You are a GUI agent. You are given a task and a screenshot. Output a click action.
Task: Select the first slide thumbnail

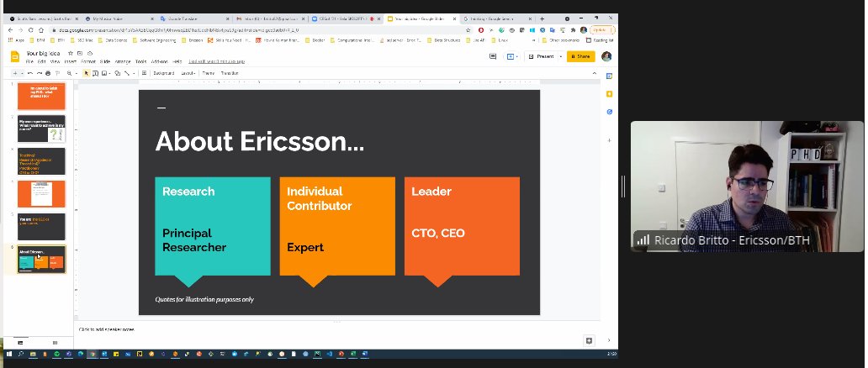41,97
